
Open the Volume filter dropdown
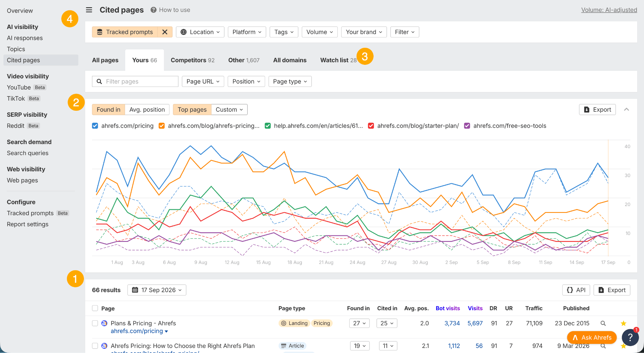(x=320, y=32)
